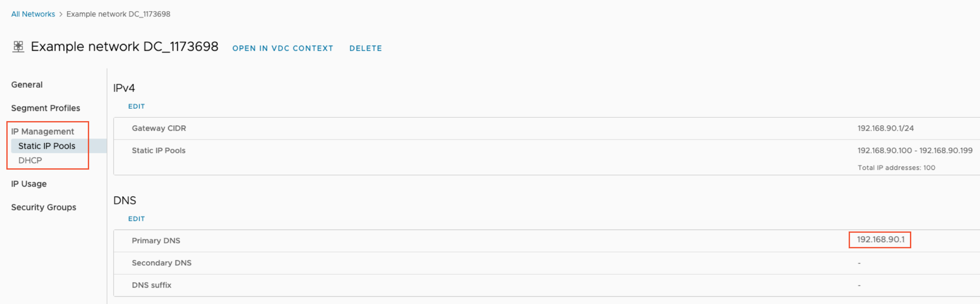Screen dimensions: 980x304
Task: Go to Segment Profiles section
Action: (x=45, y=108)
